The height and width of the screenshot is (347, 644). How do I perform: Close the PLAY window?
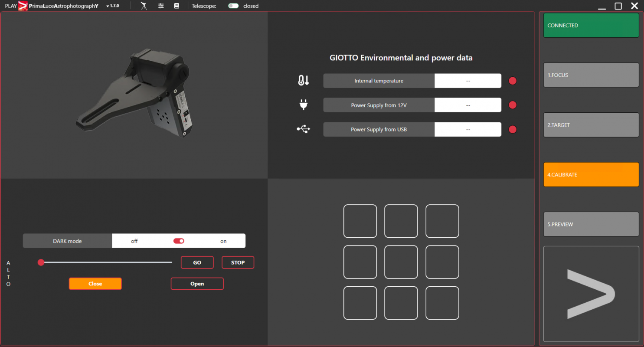(x=634, y=6)
